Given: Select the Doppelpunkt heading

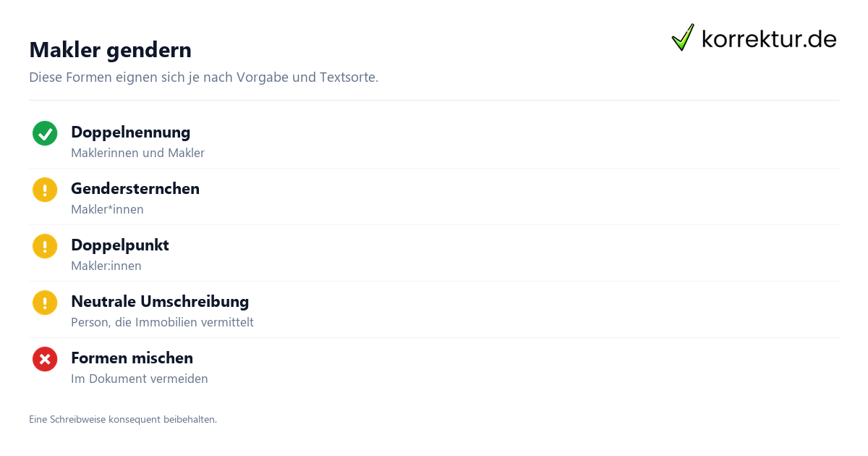Looking at the screenshot, I should (x=120, y=245).
